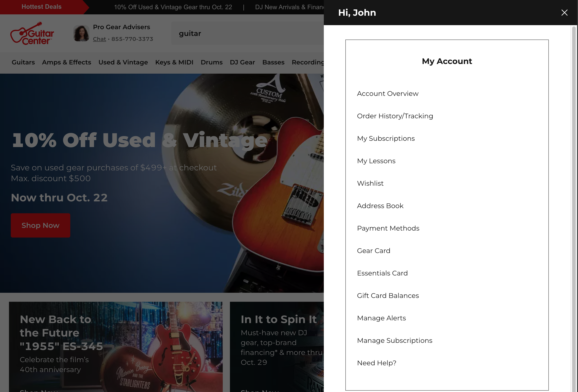Close the My Account panel

coord(564,12)
